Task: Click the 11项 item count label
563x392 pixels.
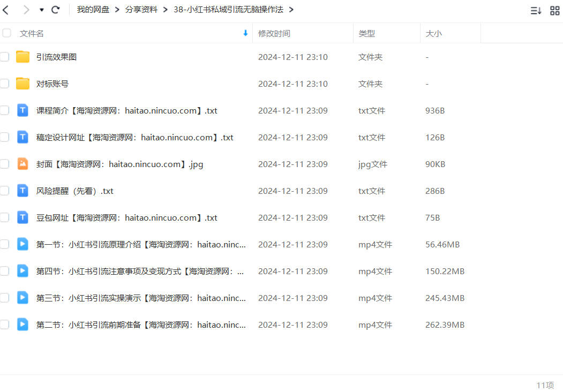Action: click(x=545, y=385)
